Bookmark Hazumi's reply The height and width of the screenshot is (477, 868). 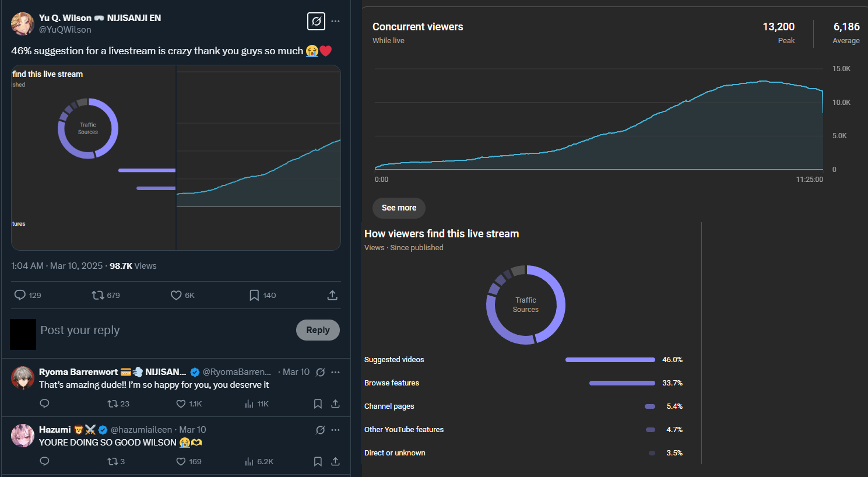(318, 461)
